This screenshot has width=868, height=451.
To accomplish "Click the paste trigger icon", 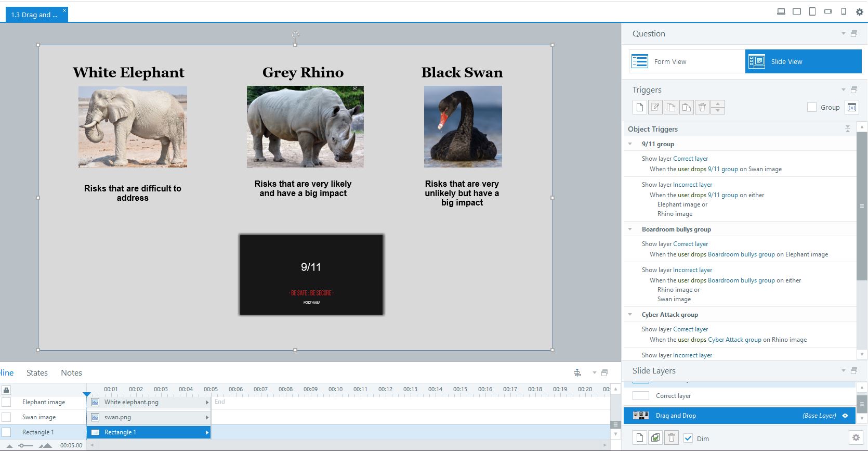I will tap(687, 107).
